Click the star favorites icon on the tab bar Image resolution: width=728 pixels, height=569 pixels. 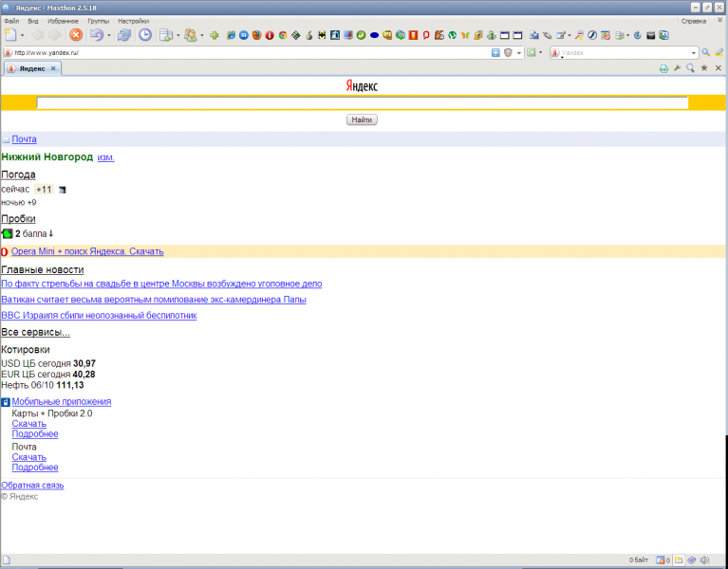point(704,68)
